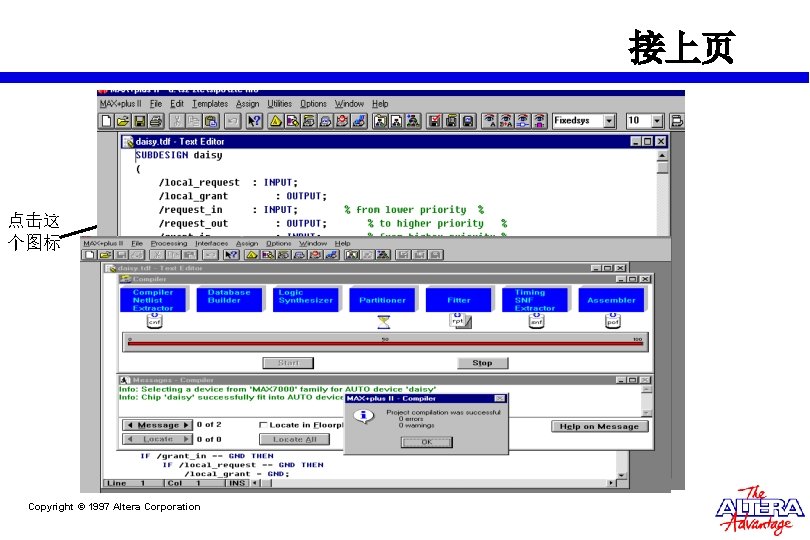Close the MAX+plus II - Compiler dialog
Image resolution: width=810 pixels, height=540 pixels.
(x=500, y=398)
